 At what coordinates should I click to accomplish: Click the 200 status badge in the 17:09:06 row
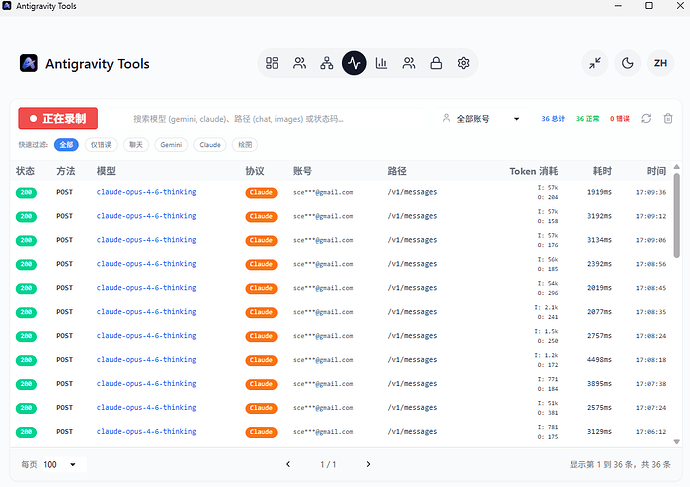[26, 240]
